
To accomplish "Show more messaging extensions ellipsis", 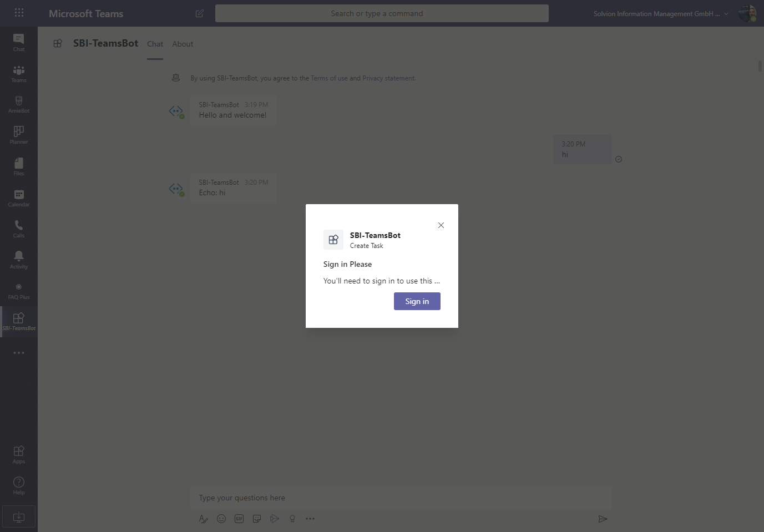I will tap(310, 519).
